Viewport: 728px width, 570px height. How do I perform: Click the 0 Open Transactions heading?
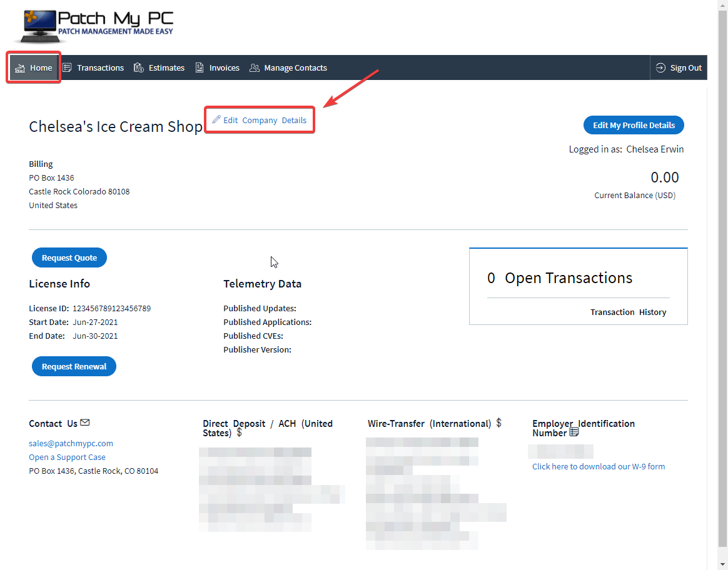coord(560,277)
